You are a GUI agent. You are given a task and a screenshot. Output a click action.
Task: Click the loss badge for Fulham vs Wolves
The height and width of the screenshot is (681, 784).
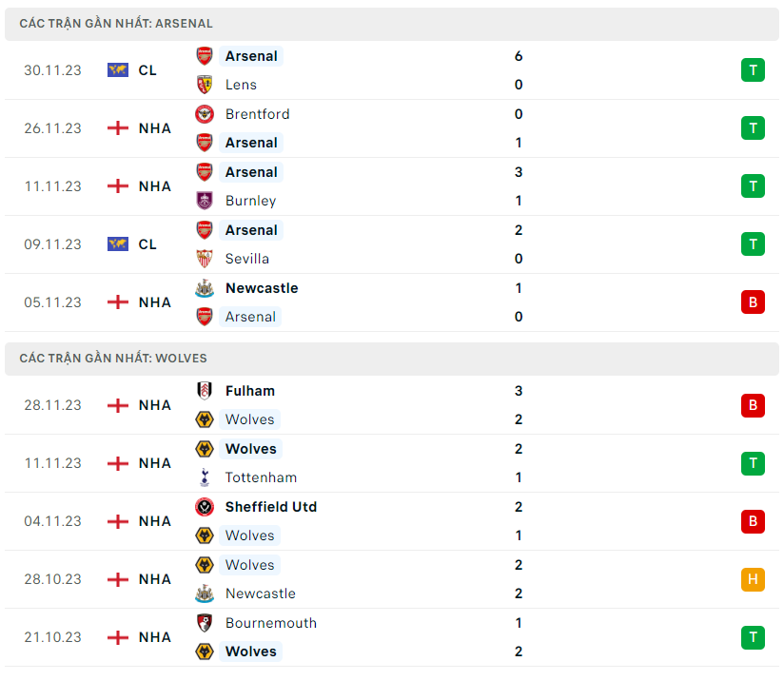(x=753, y=405)
